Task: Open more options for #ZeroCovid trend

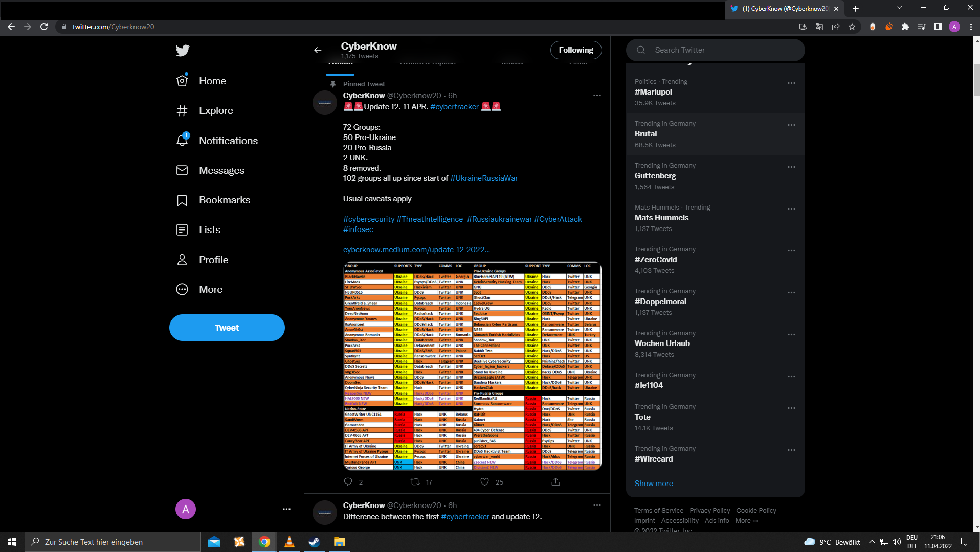Action: [x=791, y=251]
